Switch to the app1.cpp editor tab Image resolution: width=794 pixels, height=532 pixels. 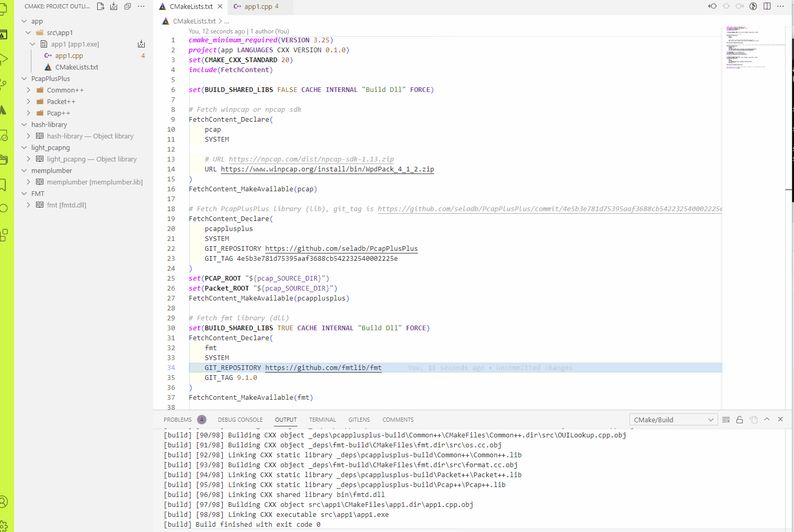coord(260,6)
